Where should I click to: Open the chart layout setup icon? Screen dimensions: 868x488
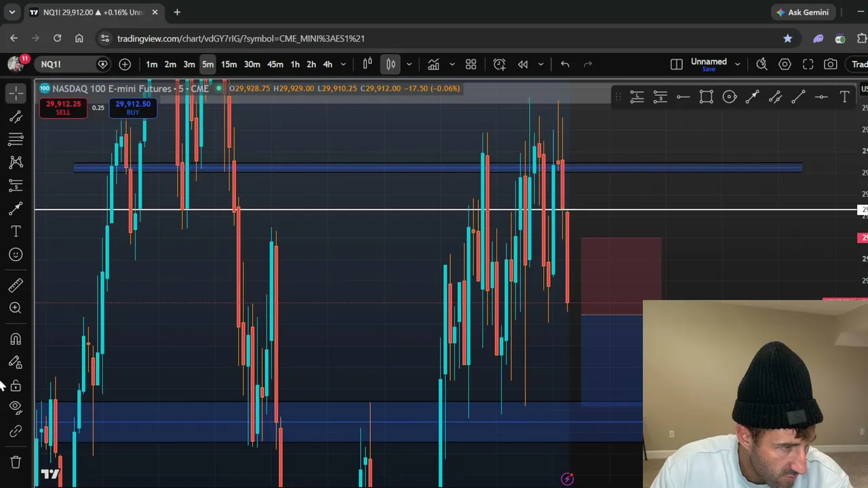pos(676,64)
